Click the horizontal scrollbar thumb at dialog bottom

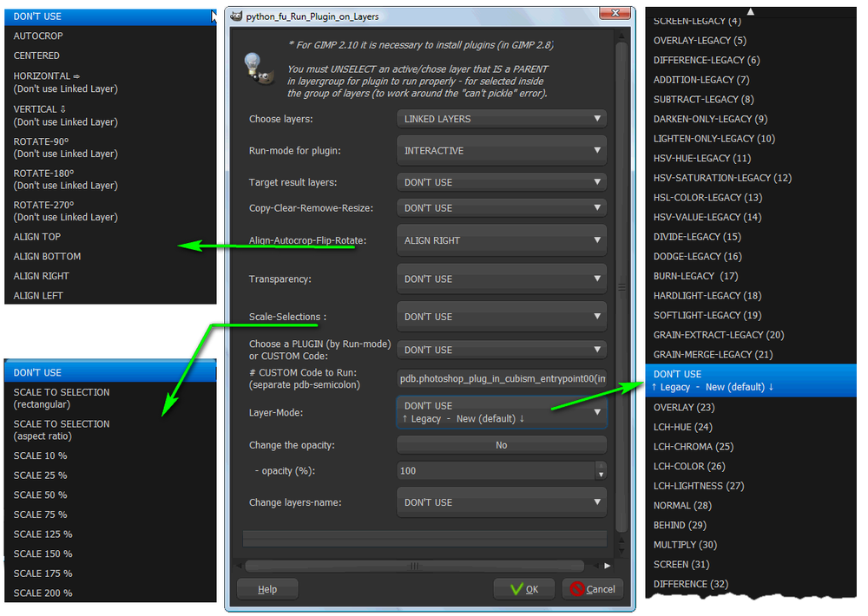415,566
